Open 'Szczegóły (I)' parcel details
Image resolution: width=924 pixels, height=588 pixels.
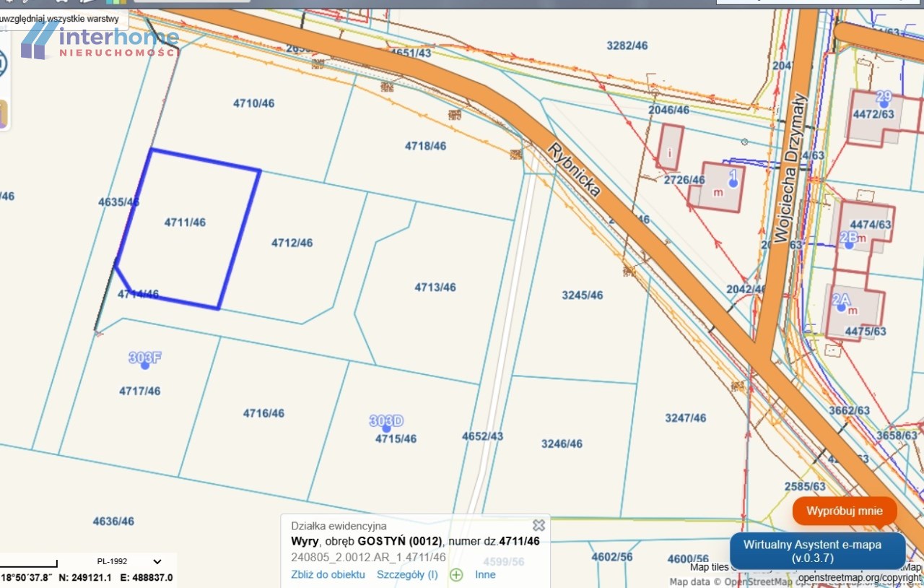407,575
